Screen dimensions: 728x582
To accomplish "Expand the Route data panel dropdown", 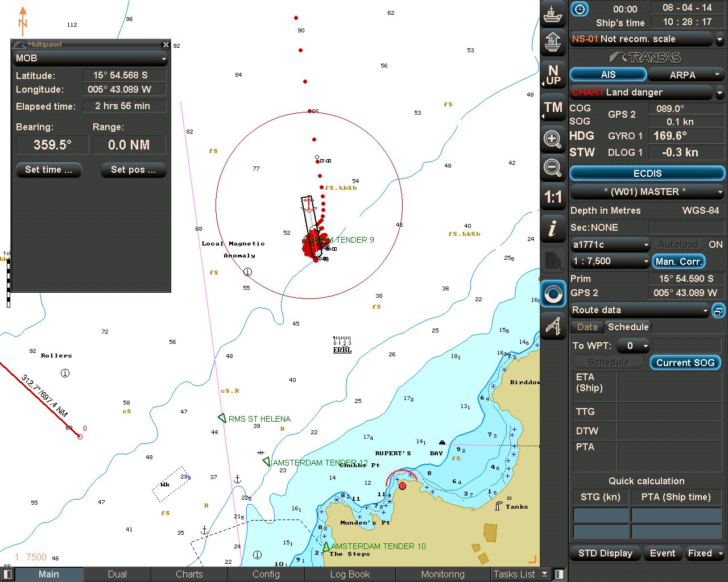I will [640, 310].
